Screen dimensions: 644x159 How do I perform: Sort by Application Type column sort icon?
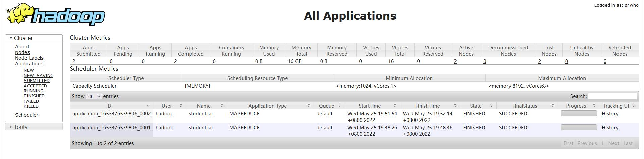point(309,106)
